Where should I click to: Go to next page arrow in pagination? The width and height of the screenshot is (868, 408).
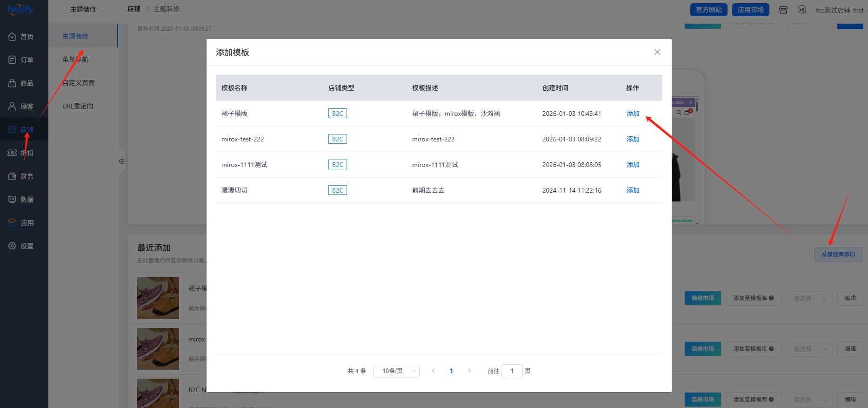pyautogui.click(x=469, y=371)
